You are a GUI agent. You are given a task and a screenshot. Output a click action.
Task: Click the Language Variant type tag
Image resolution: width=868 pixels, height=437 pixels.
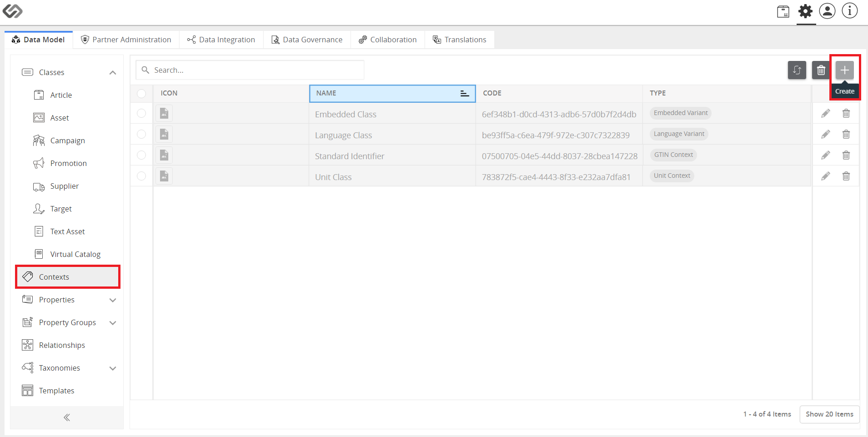[679, 134]
